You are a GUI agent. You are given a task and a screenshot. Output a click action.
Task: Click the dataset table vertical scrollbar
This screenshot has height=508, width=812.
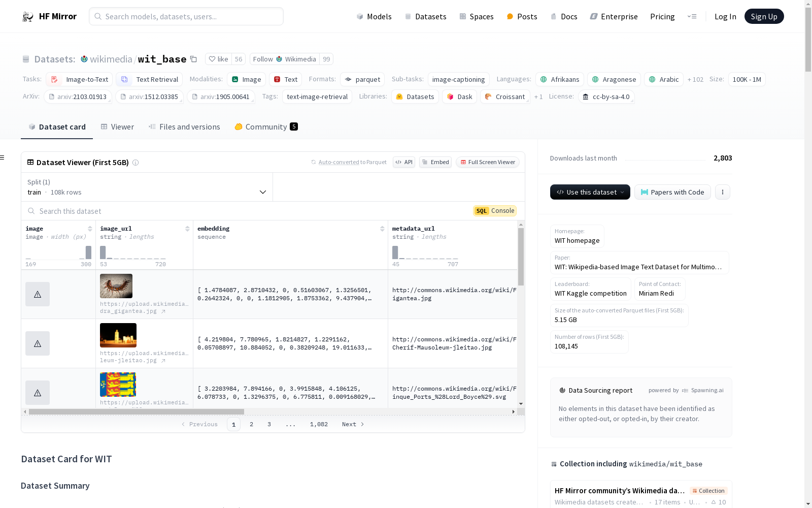pyautogui.click(x=521, y=257)
